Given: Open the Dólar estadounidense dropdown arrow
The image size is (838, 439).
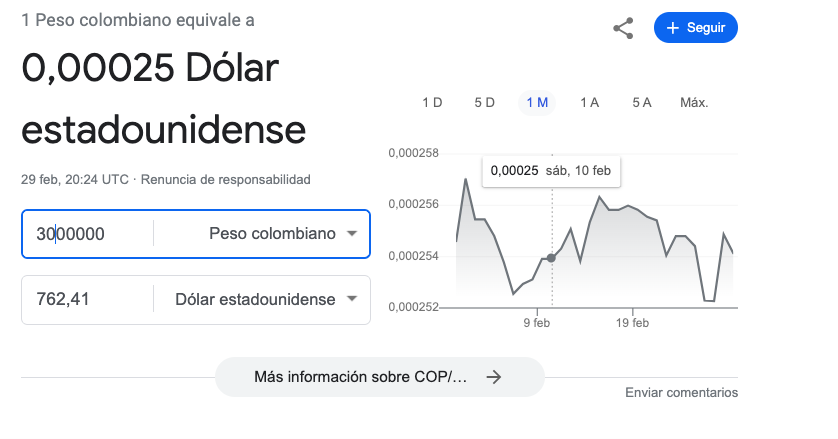Looking at the screenshot, I should [352, 299].
